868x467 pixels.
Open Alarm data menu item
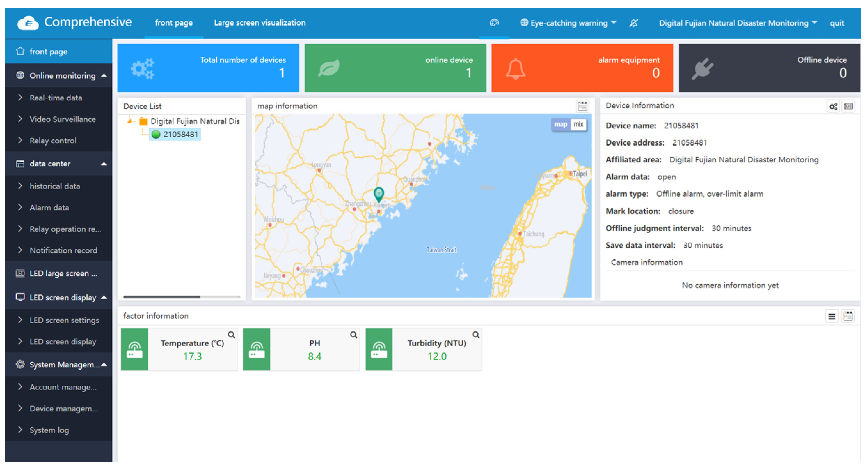coord(59,207)
